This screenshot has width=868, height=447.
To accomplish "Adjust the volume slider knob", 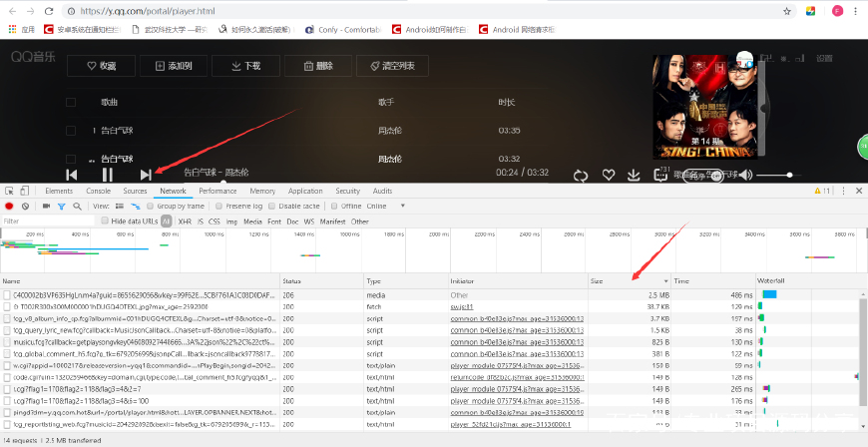I will 789,175.
